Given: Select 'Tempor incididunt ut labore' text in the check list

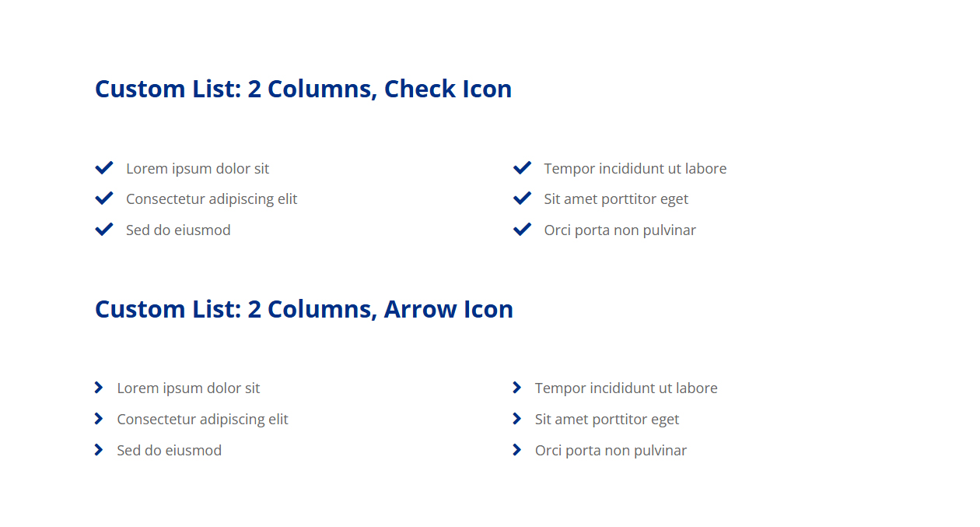Looking at the screenshot, I should 635,169.
